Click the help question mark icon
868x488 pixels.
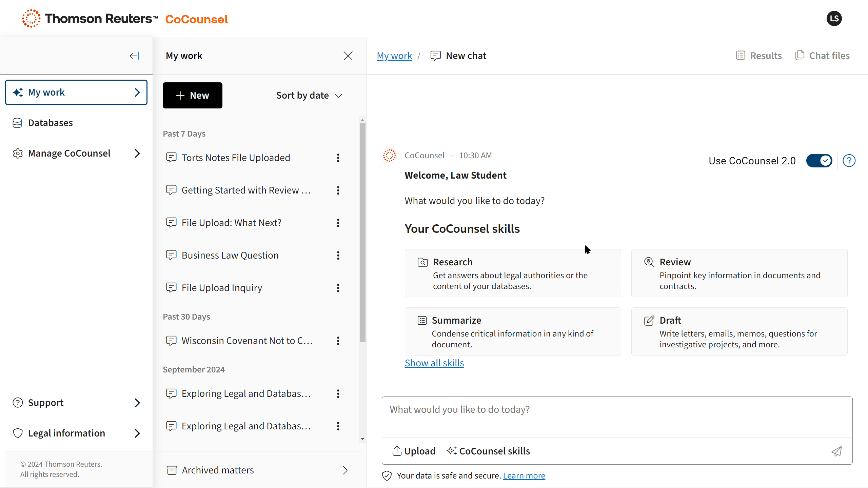coord(849,161)
